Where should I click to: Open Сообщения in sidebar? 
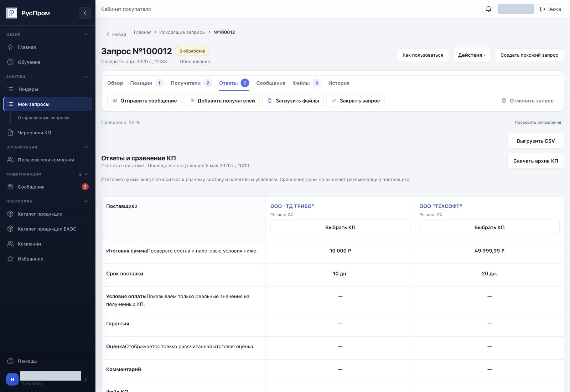pos(48,187)
